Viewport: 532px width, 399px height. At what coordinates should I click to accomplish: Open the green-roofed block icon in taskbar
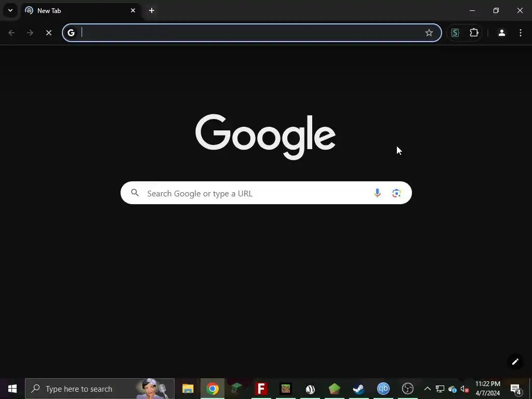(x=237, y=389)
